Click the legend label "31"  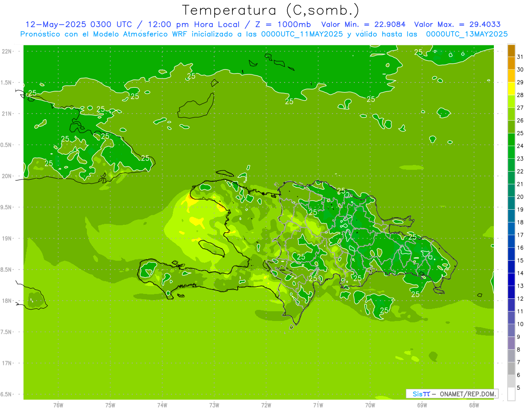[520, 57]
